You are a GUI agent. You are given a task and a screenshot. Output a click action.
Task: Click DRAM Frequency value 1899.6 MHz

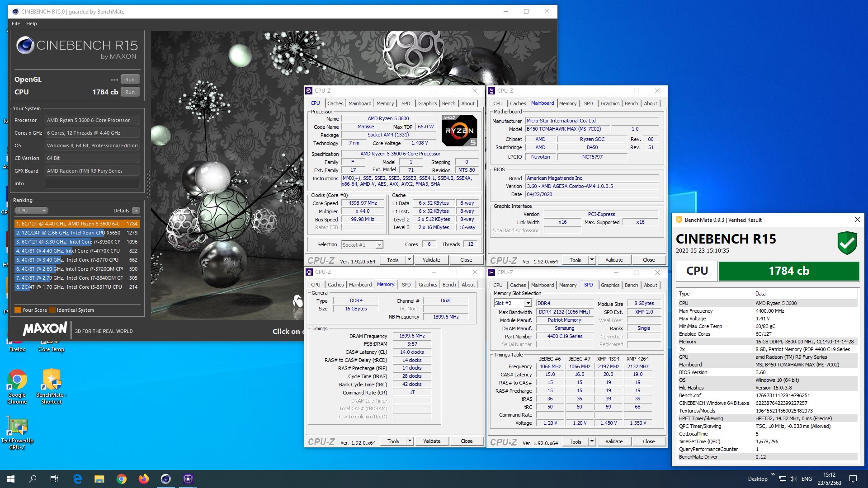[x=412, y=336]
